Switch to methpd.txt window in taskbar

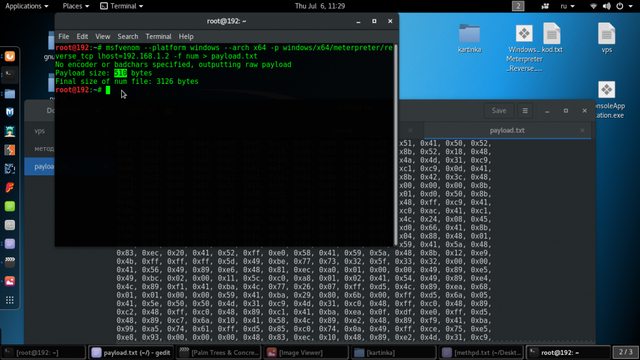(x=482, y=352)
